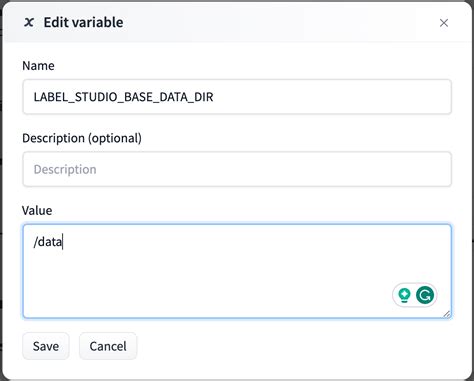
Task: Focus the Name input field
Action: pos(237,97)
